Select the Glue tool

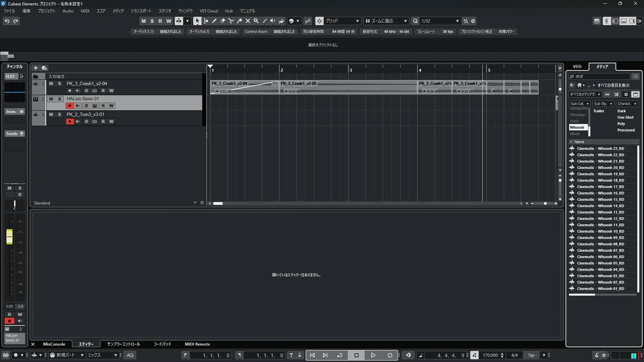(239, 21)
